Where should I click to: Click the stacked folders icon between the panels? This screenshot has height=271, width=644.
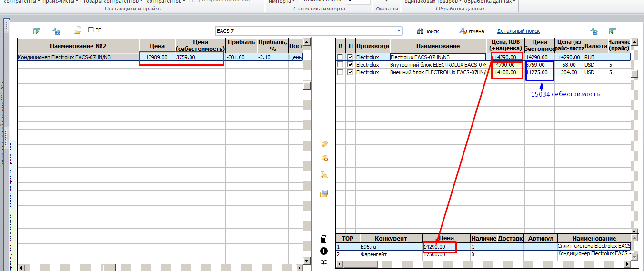click(x=324, y=193)
